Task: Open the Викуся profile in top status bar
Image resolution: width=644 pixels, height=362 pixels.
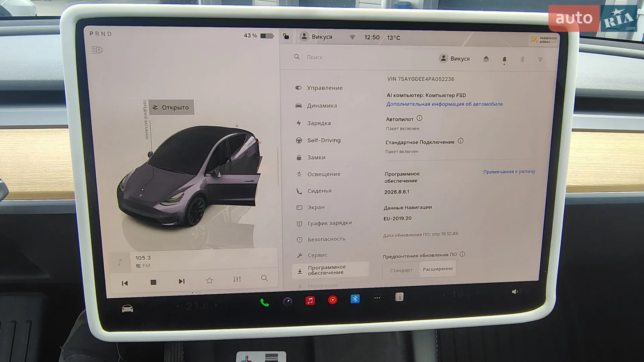Action: pyautogui.click(x=316, y=37)
